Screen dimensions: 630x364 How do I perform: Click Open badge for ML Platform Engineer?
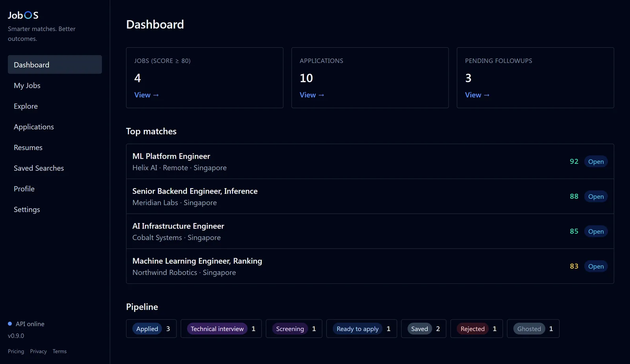596,162
